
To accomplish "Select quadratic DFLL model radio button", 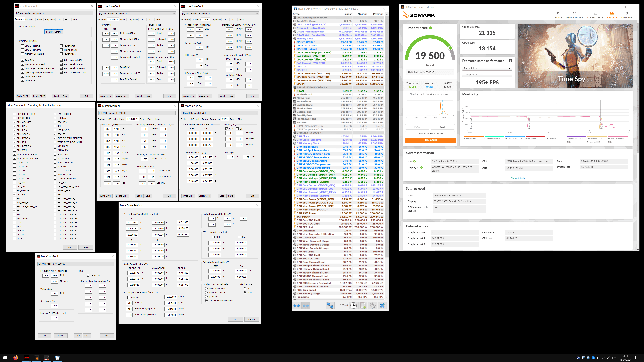I will point(206,297).
